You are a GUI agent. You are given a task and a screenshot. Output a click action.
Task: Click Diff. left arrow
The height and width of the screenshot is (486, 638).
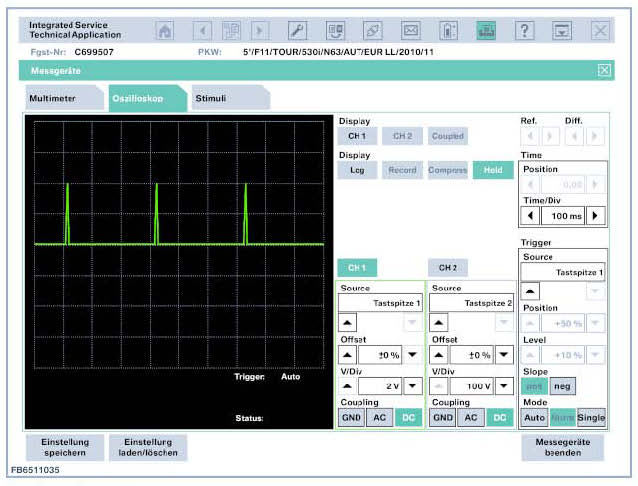pyautogui.click(x=575, y=136)
